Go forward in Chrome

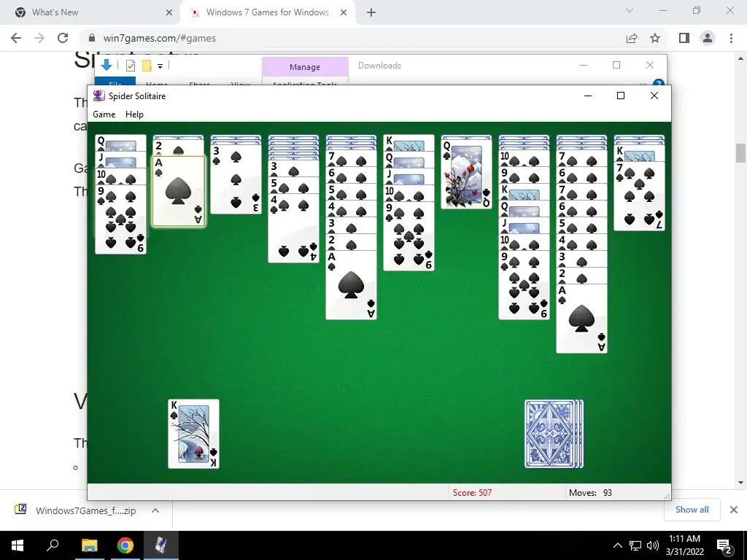point(39,38)
